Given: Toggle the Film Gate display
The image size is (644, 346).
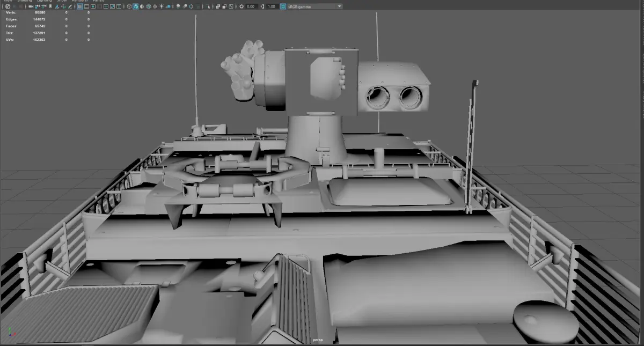Looking at the screenshot, I should pyautogui.click(x=86, y=6).
